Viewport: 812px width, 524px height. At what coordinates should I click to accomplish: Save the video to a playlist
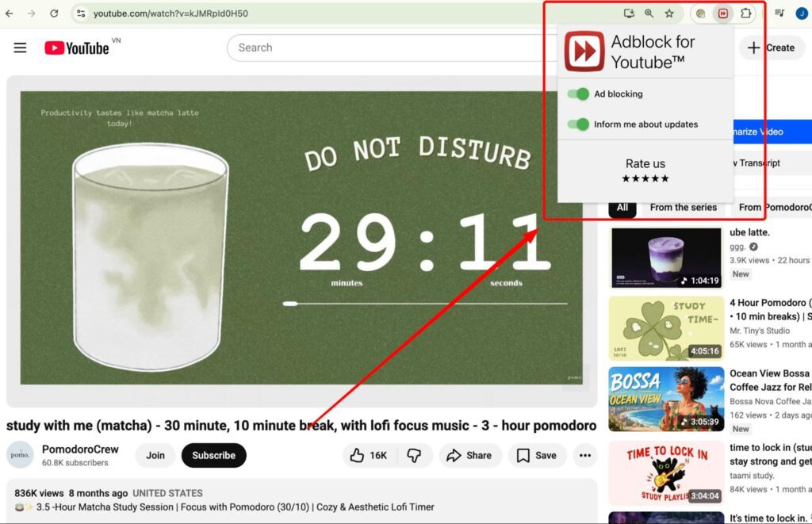click(x=537, y=455)
